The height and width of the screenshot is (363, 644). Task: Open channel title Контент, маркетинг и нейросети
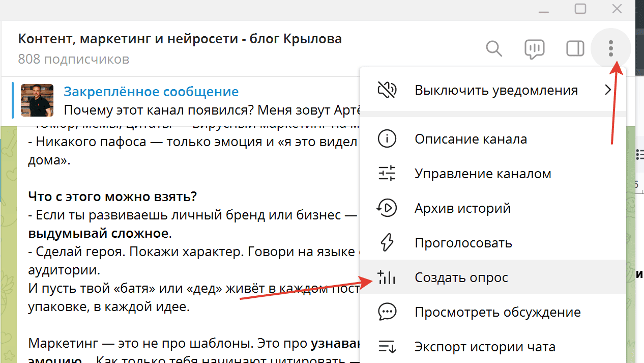tap(180, 39)
